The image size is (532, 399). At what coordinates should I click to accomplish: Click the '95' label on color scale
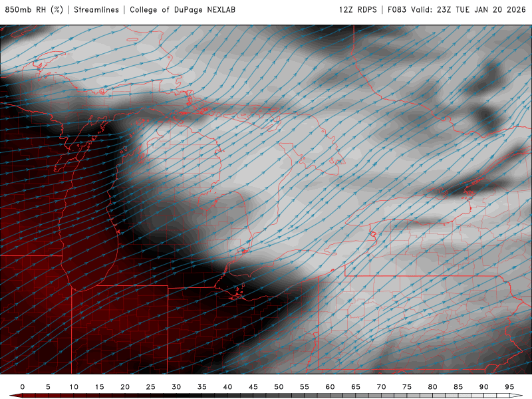509,387
